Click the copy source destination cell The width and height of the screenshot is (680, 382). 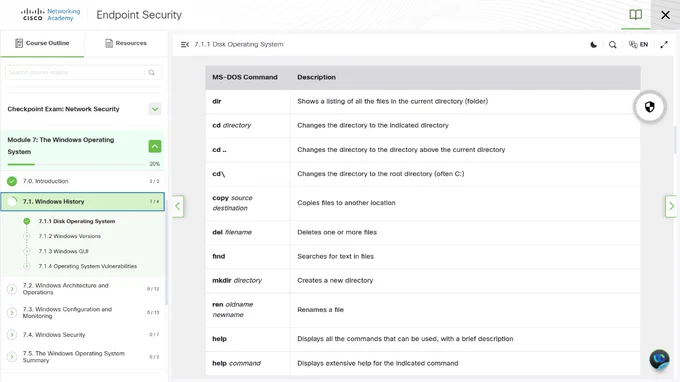coord(248,203)
